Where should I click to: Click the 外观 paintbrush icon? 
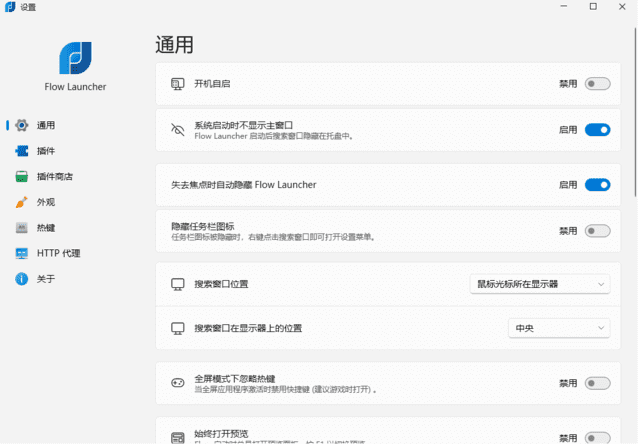click(x=21, y=202)
